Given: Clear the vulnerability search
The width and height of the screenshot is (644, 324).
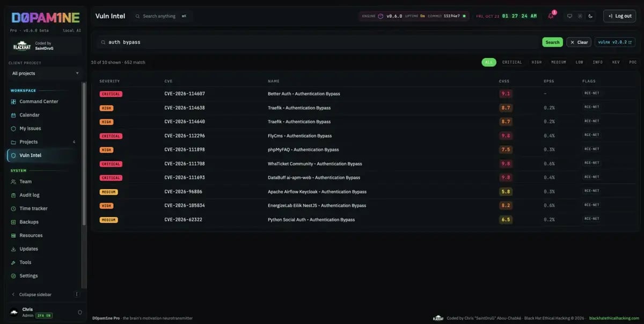Looking at the screenshot, I should point(579,42).
